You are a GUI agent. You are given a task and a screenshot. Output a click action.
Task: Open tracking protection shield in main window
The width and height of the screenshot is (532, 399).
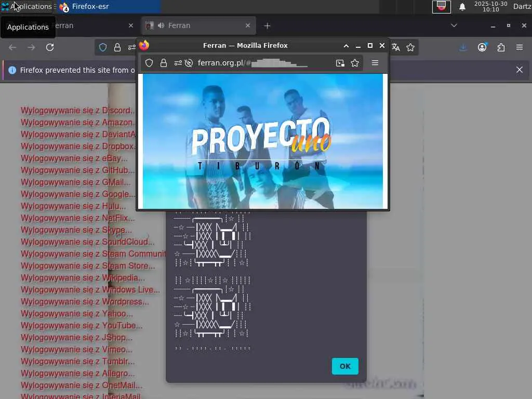tap(103, 47)
